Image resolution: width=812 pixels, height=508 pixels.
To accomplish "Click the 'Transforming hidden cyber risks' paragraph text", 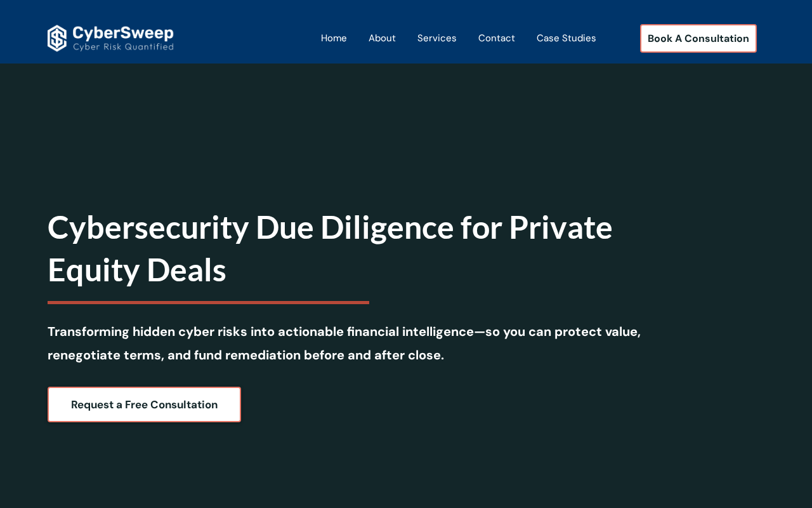I will [x=344, y=344].
